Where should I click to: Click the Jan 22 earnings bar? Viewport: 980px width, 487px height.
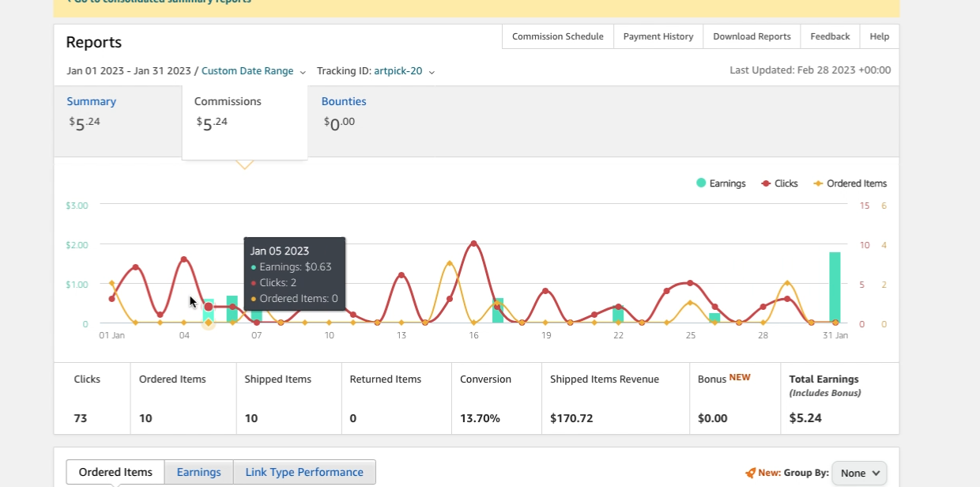(x=618, y=315)
